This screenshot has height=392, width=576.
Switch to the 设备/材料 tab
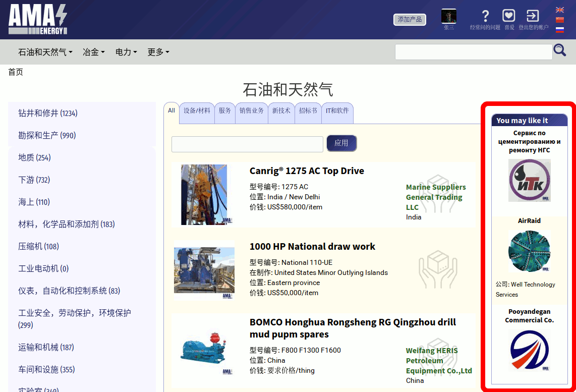(x=197, y=111)
